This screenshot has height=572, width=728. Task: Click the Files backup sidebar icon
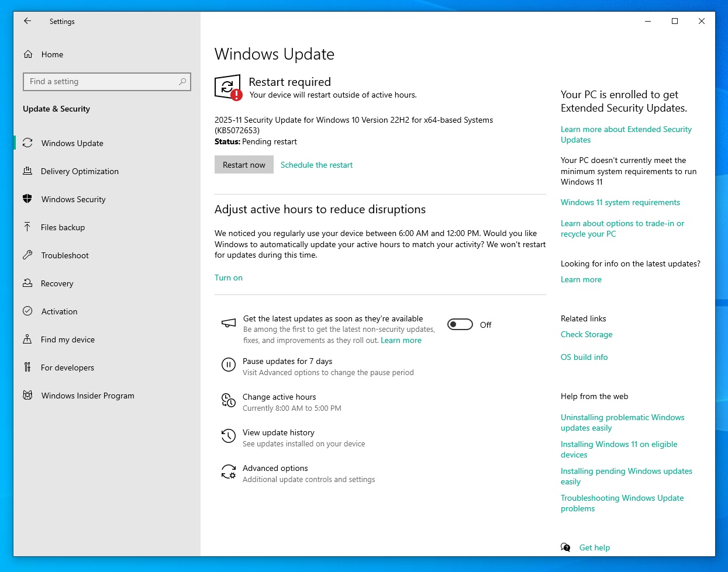click(x=27, y=227)
